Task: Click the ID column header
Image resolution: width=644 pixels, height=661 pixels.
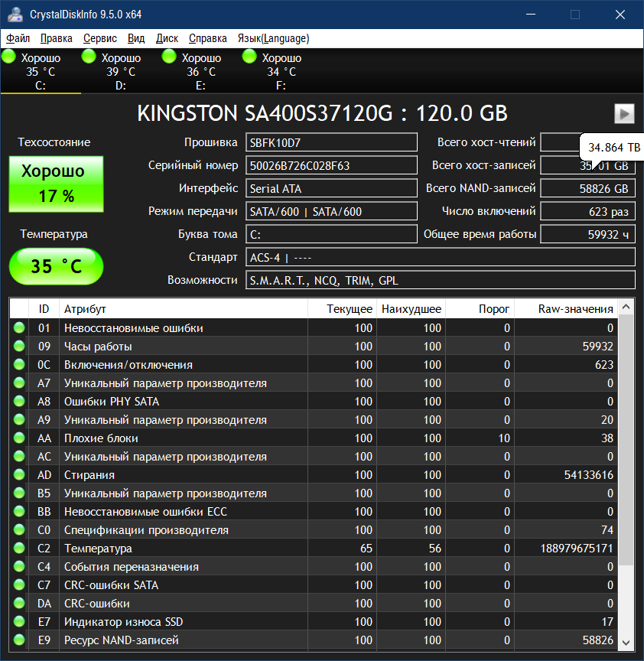Action: [44, 309]
